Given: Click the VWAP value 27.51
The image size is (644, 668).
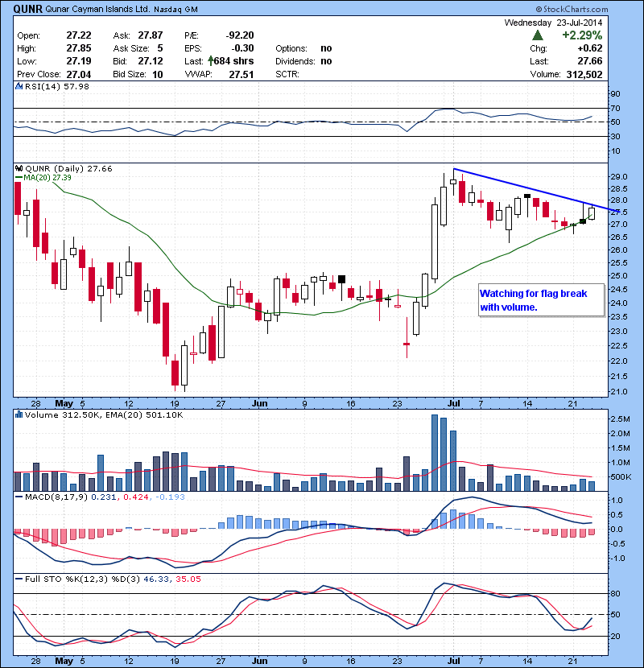Looking at the screenshot, I should (x=242, y=75).
